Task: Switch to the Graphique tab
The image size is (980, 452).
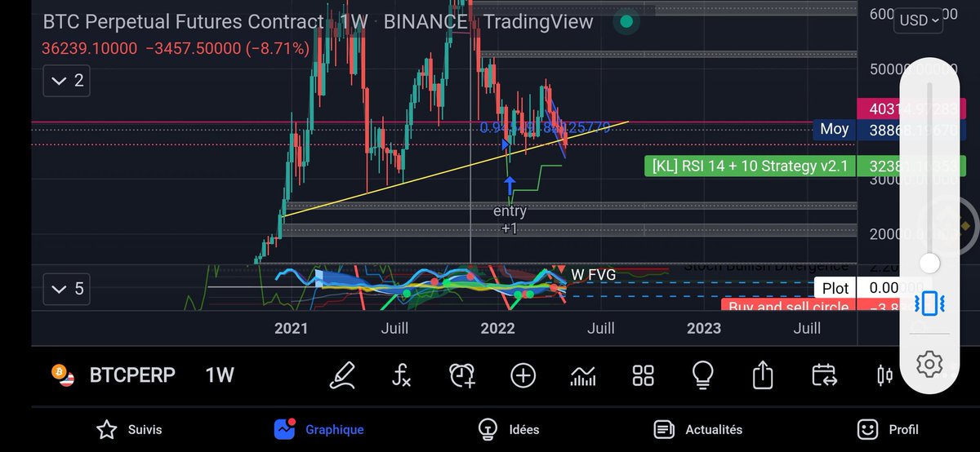Action: [319, 429]
